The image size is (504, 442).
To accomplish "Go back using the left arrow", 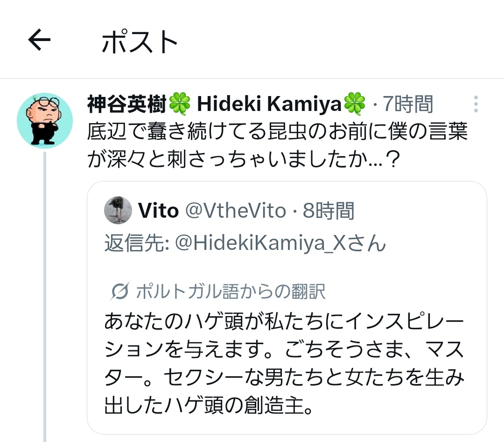I will (39, 40).
